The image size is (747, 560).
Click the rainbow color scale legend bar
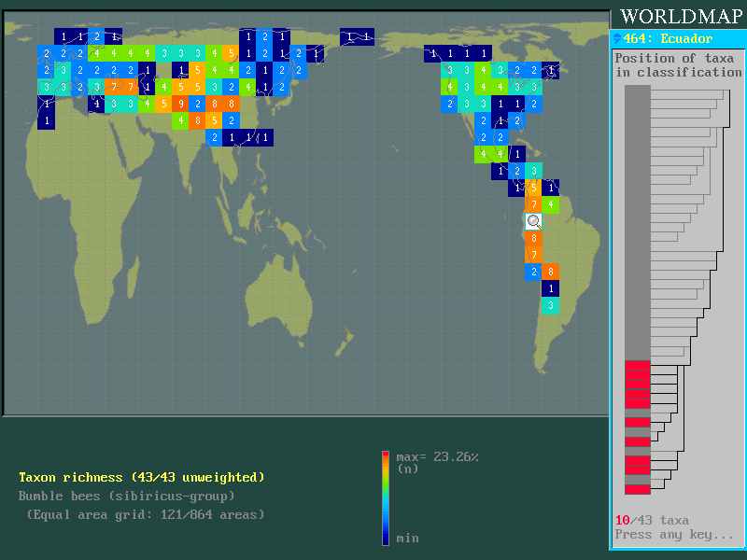386,497
